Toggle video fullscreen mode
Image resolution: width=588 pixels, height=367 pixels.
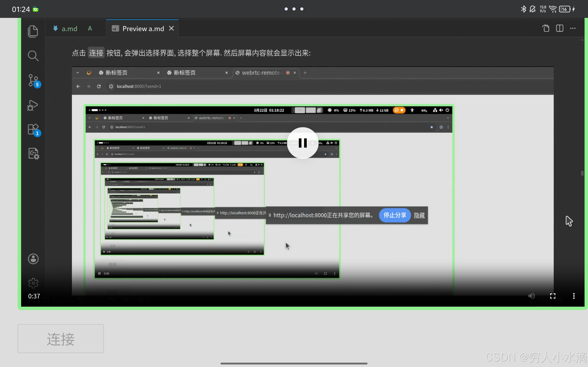(553, 296)
